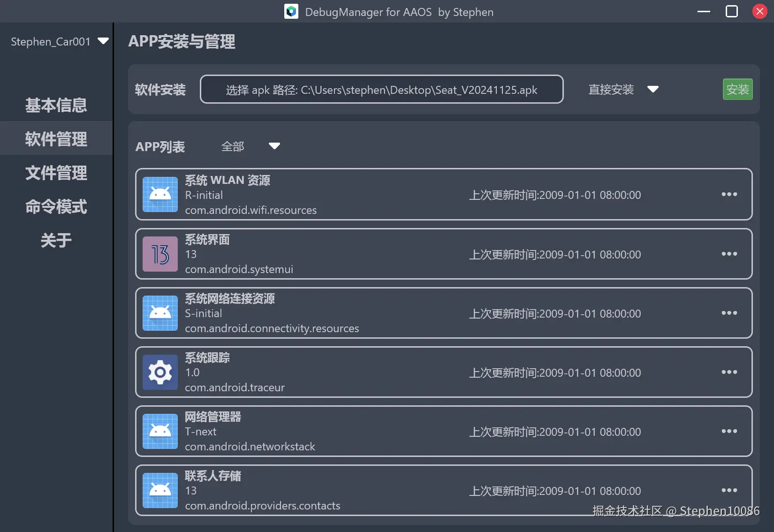Close the DebugManager window

tap(759, 11)
